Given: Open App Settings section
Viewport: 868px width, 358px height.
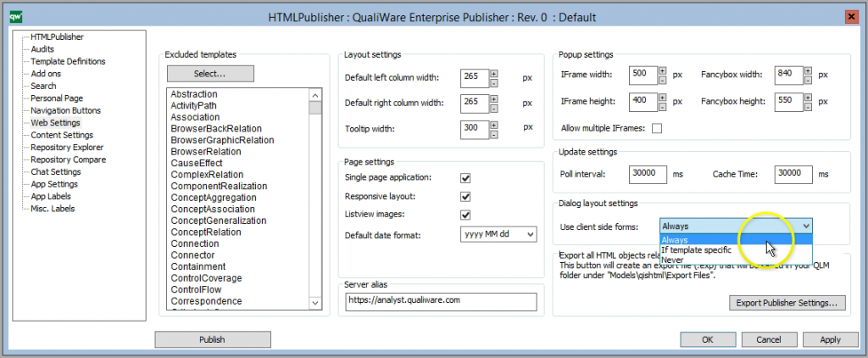Looking at the screenshot, I should (54, 184).
